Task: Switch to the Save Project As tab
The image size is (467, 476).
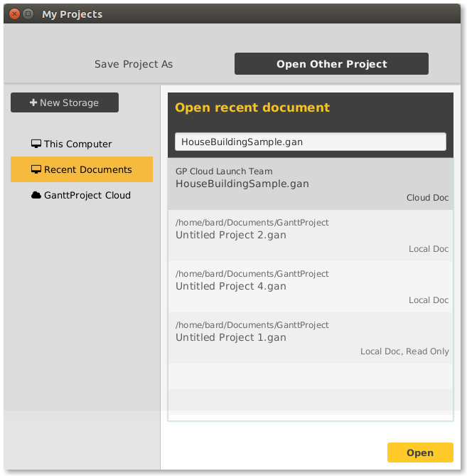Action: click(x=134, y=64)
